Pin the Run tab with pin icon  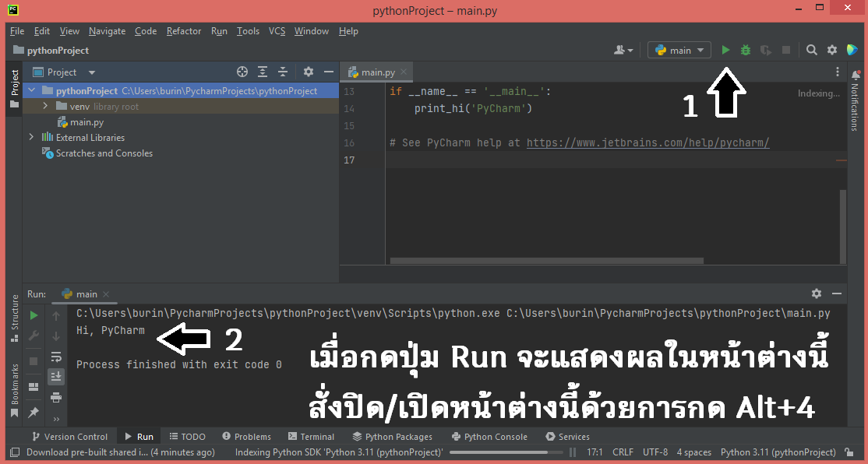(34, 412)
